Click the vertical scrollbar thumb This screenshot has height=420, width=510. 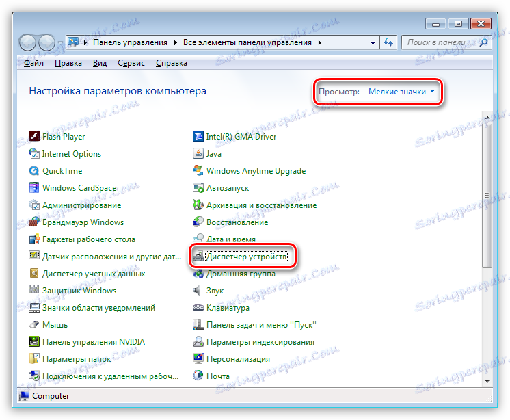[x=487, y=195]
